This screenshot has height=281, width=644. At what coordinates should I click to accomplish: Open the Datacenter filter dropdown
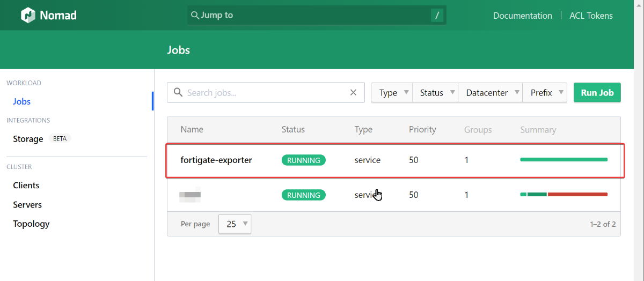[x=491, y=93]
